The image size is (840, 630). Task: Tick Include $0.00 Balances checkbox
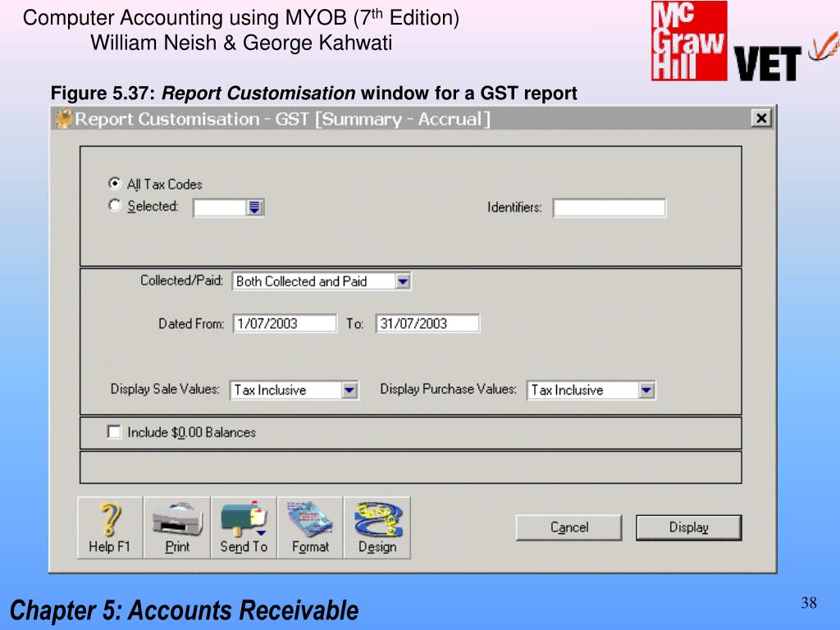(x=113, y=431)
